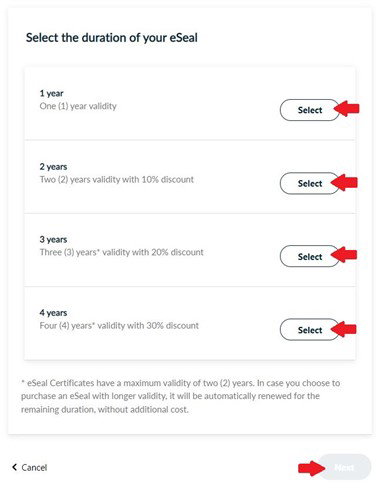Click the Cancel link
This screenshot has height=490, width=381.
(34, 467)
